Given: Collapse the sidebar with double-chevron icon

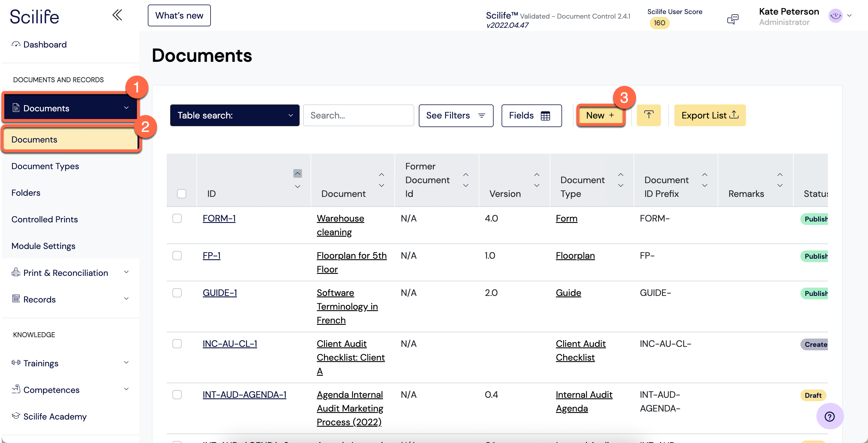Looking at the screenshot, I should point(117,15).
